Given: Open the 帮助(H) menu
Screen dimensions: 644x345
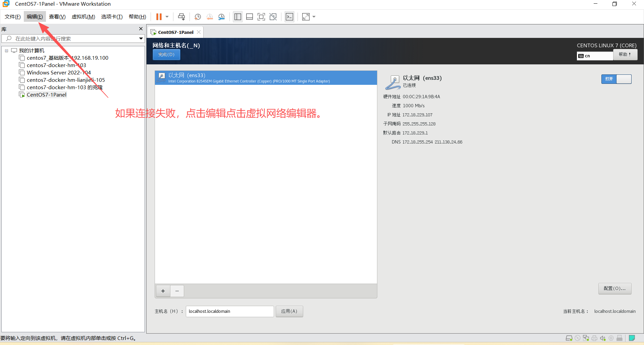Looking at the screenshot, I should (x=138, y=17).
